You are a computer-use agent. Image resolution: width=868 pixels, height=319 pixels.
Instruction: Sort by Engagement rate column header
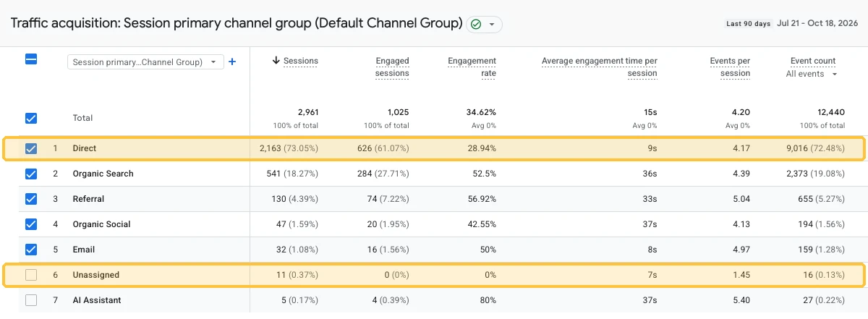pos(472,67)
